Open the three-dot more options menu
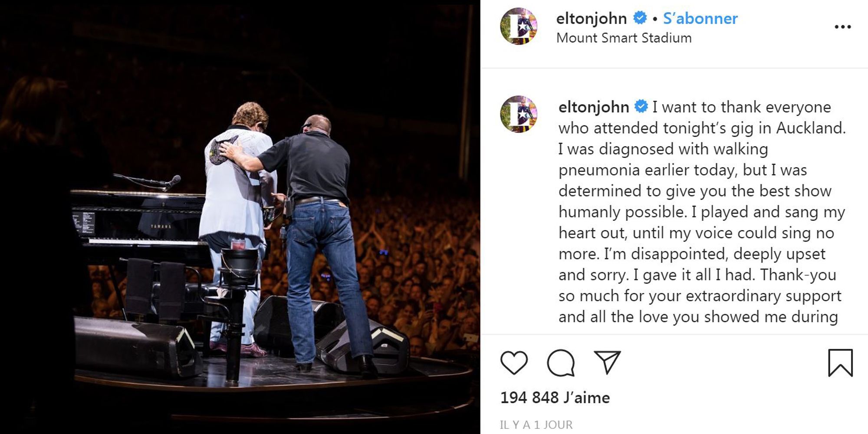The image size is (868, 434). tap(842, 27)
